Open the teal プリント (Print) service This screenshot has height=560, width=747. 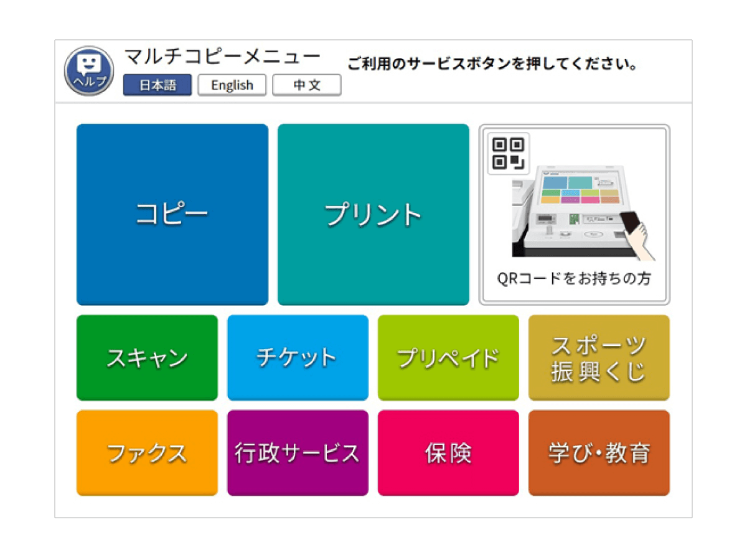374,215
